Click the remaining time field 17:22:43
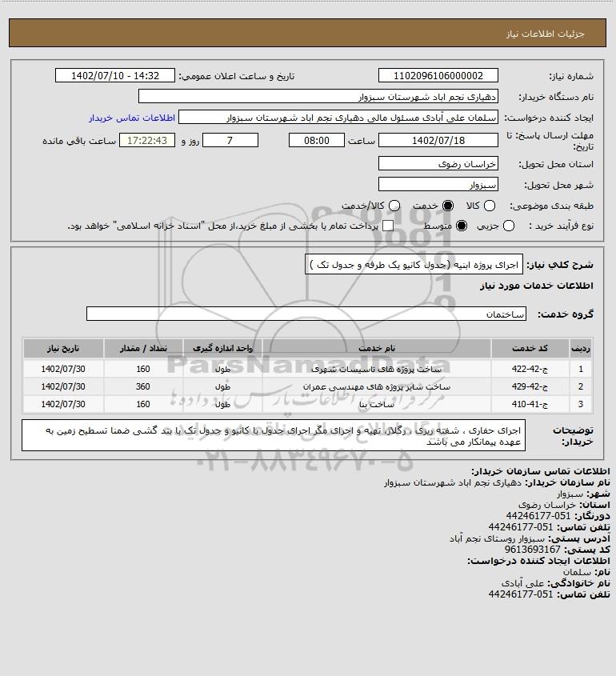Image resolution: width=616 pixels, height=676 pixels. [147, 141]
